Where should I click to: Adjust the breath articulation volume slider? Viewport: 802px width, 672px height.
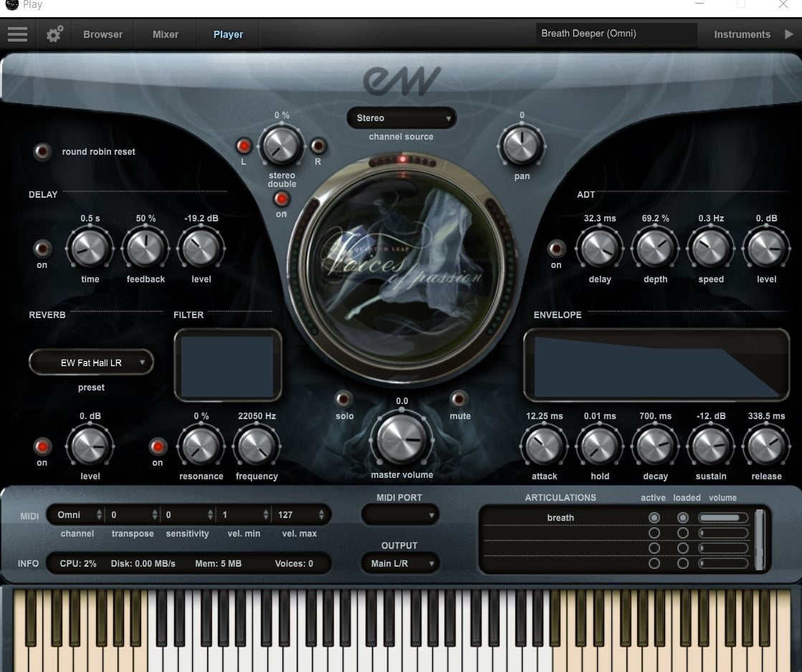tap(722, 517)
